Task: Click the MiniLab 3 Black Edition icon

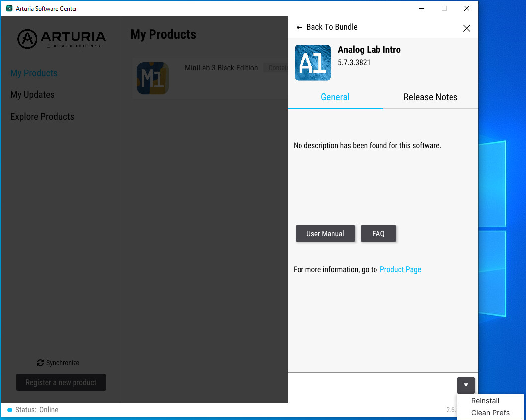Action: (x=152, y=78)
